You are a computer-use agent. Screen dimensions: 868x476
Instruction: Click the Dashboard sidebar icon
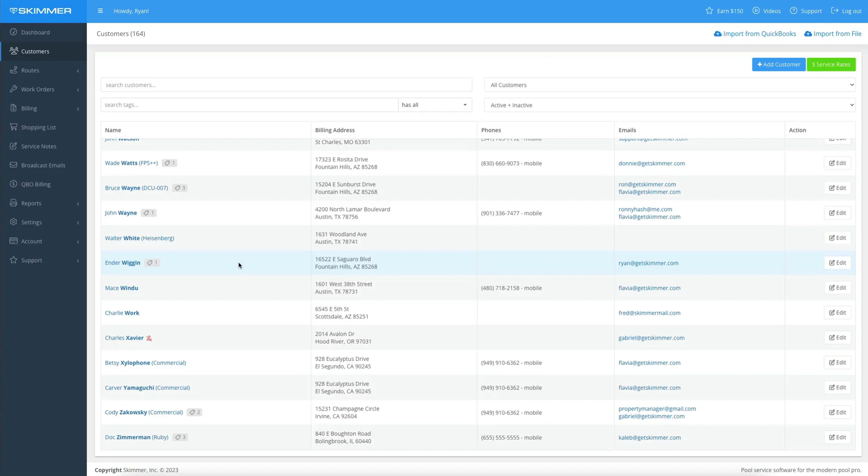(x=14, y=32)
